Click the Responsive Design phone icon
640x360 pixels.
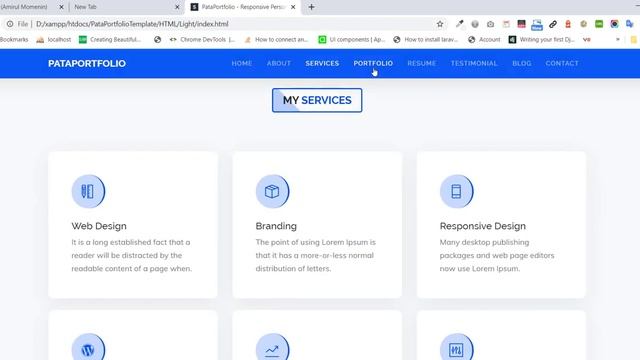click(x=456, y=191)
